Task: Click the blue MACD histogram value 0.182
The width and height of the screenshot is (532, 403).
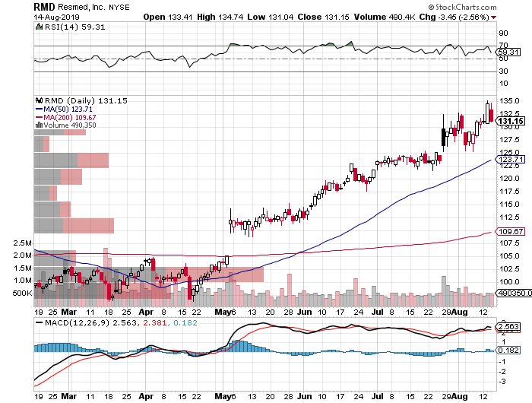Action: [x=185, y=323]
